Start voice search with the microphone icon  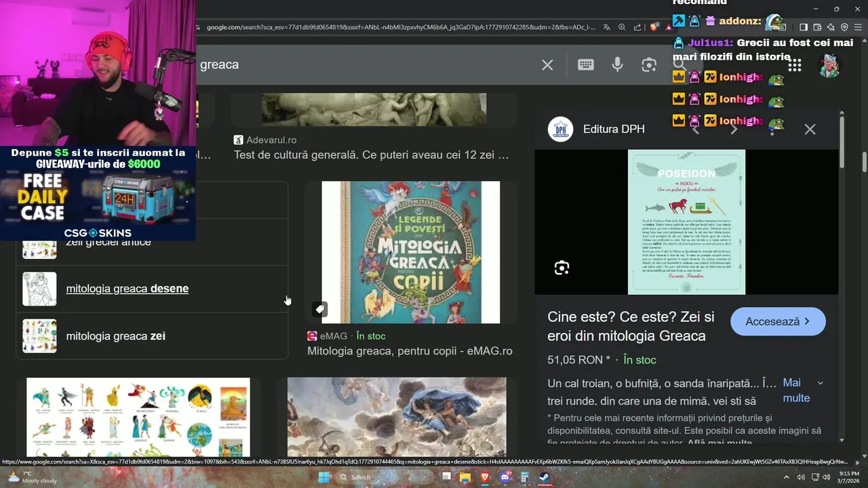tap(617, 64)
